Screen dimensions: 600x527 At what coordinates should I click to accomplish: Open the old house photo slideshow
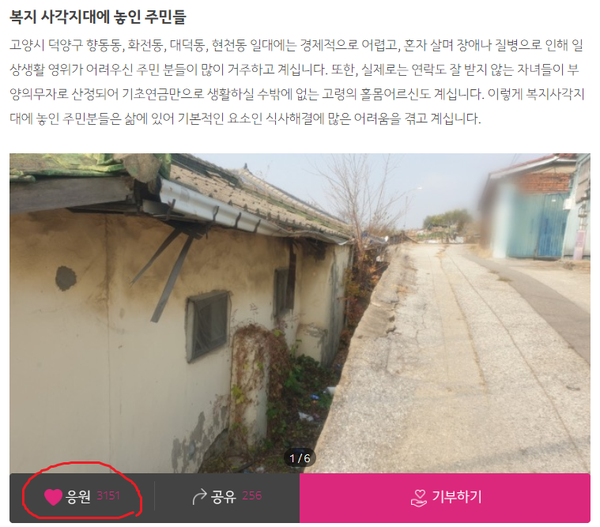pos(300,313)
